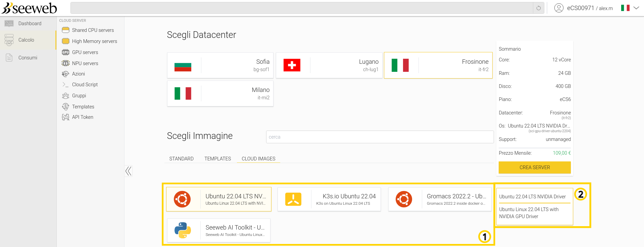Collapse the sidebar with double chevron
644x247 pixels.
click(128, 171)
